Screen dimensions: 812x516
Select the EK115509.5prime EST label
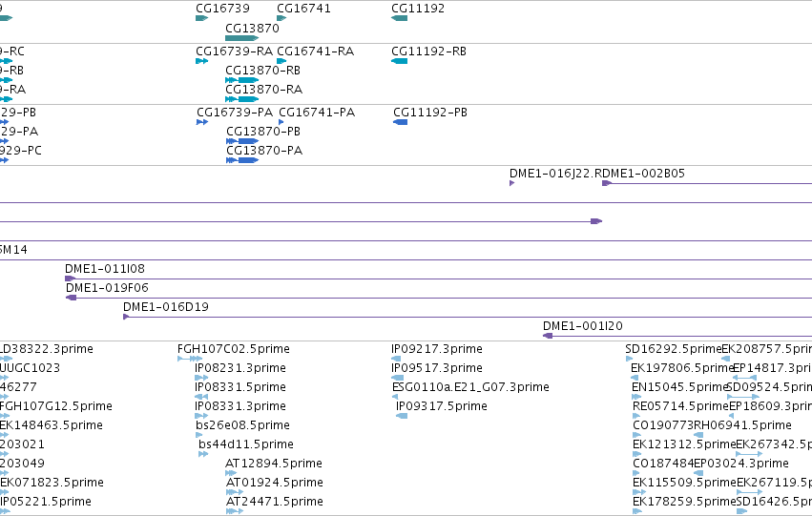click(684, 483)
